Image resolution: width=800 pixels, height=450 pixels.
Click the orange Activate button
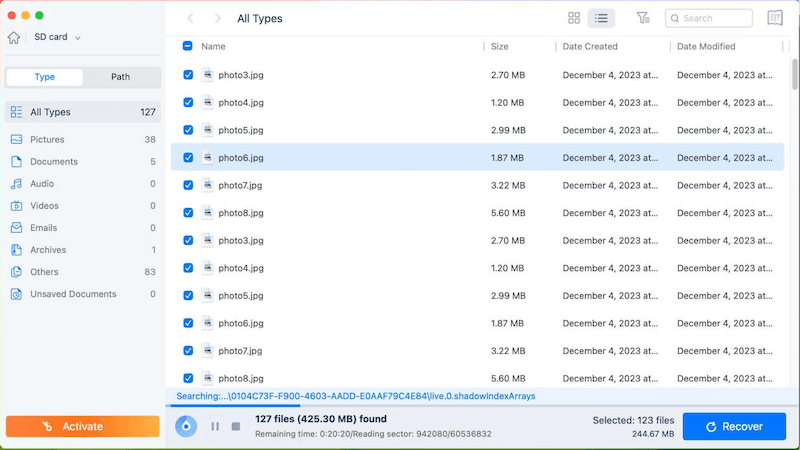click(83, 427)
